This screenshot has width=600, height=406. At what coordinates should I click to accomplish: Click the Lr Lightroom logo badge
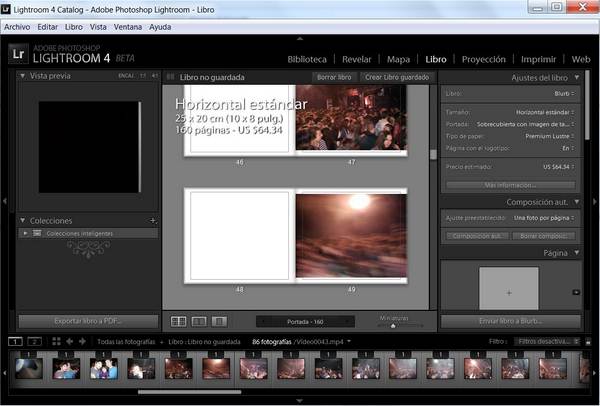(18, 54)
